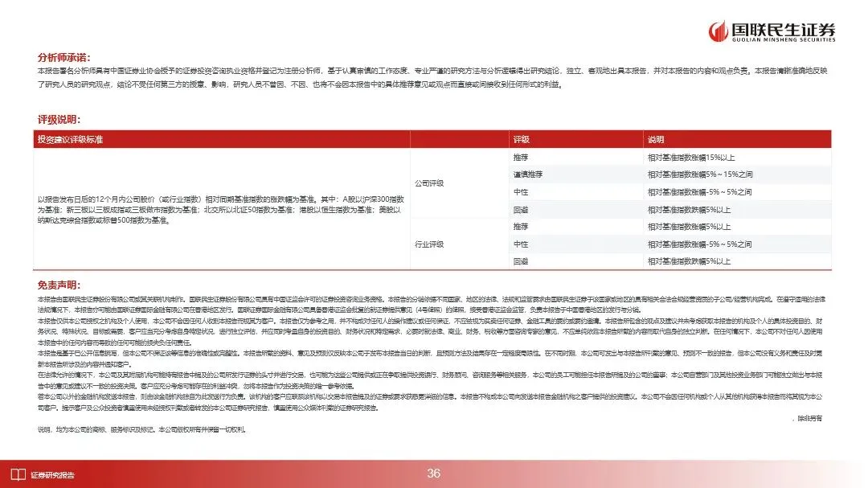868x488 pixels.
Task: Click the 12个月内公司股价 benchmark description paragraph
Action: point(221,210)
